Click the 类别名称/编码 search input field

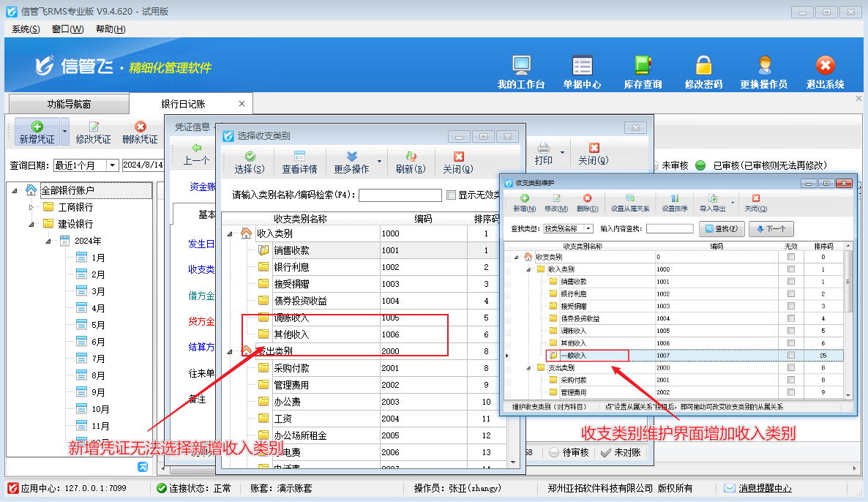pyautogui.click(x=400, y=195)
